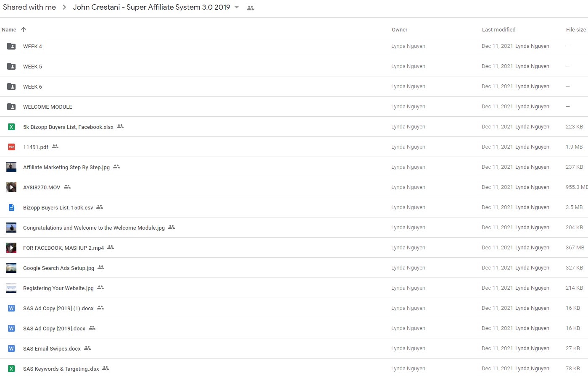
Task: Reverse sort direction arrow next to Name
Action: (24, 29)
